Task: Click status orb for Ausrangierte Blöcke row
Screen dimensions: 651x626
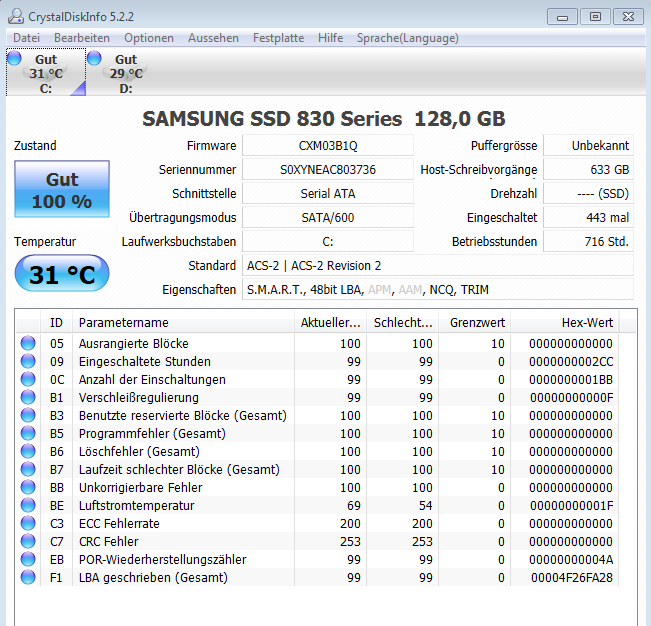Action: pos(28,343)
